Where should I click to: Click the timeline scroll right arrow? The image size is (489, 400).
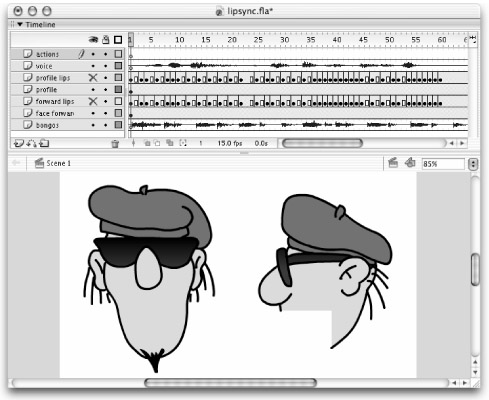(x=462, y=143)
